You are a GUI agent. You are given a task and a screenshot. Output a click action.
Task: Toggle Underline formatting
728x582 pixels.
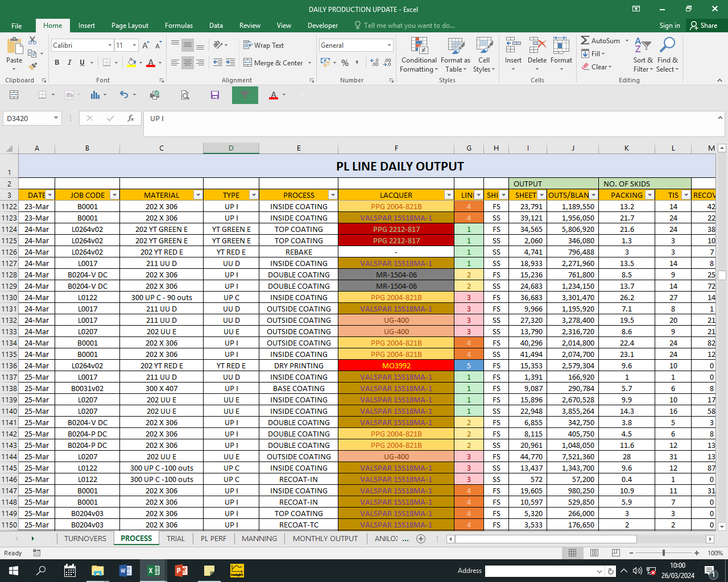(x=82, y=63)
